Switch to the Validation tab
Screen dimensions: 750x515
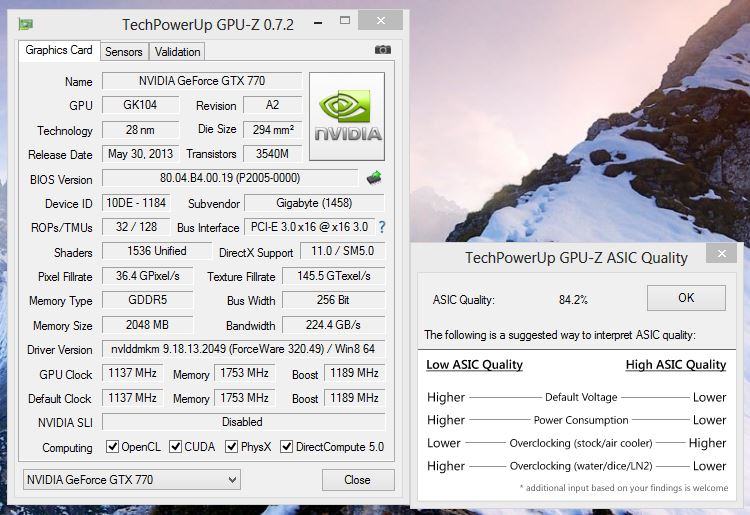177,52
